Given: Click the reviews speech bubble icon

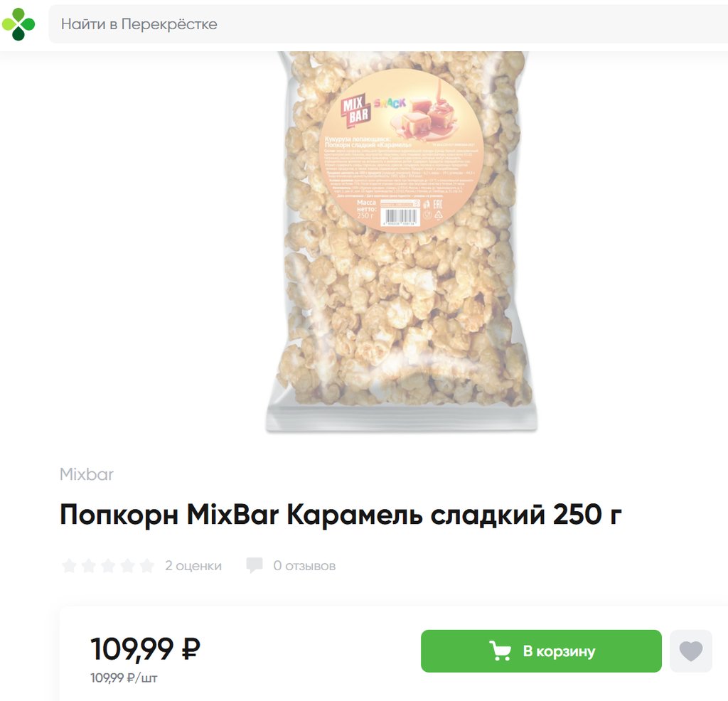Looking at the screenshot, I should click(255, 565).
